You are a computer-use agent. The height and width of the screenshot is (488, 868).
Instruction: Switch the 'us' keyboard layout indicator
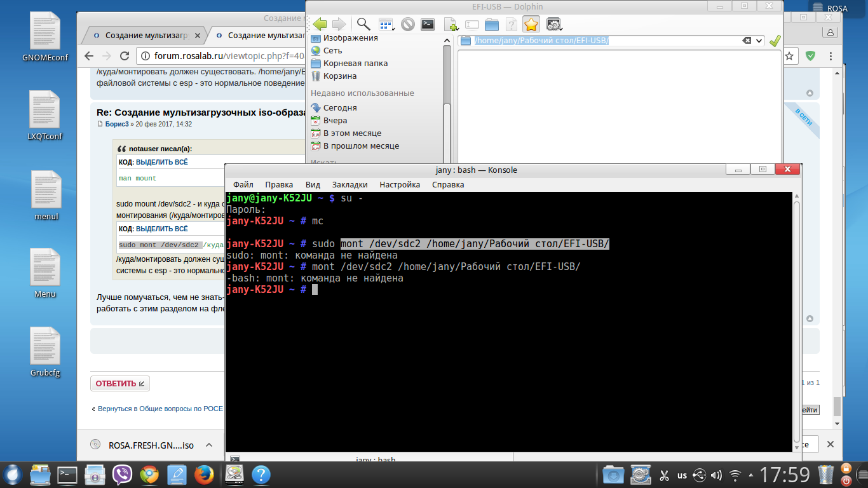(682, 475)
